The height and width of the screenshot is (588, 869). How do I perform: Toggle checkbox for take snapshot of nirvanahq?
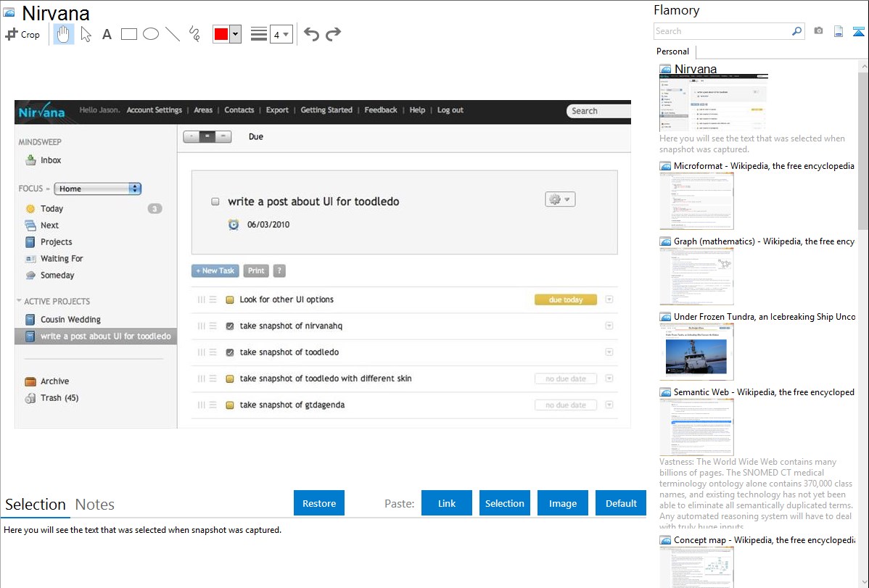230,326
